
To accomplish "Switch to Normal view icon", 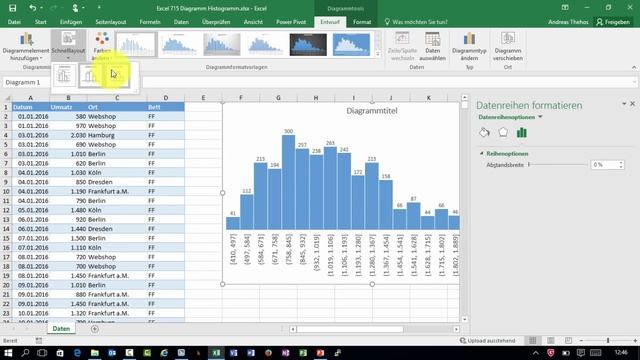I will (x=533, y=340).
